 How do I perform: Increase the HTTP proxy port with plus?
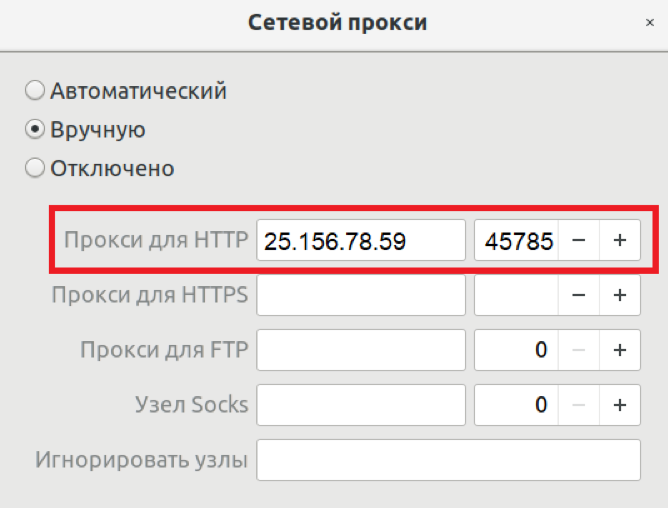(620, 240)
